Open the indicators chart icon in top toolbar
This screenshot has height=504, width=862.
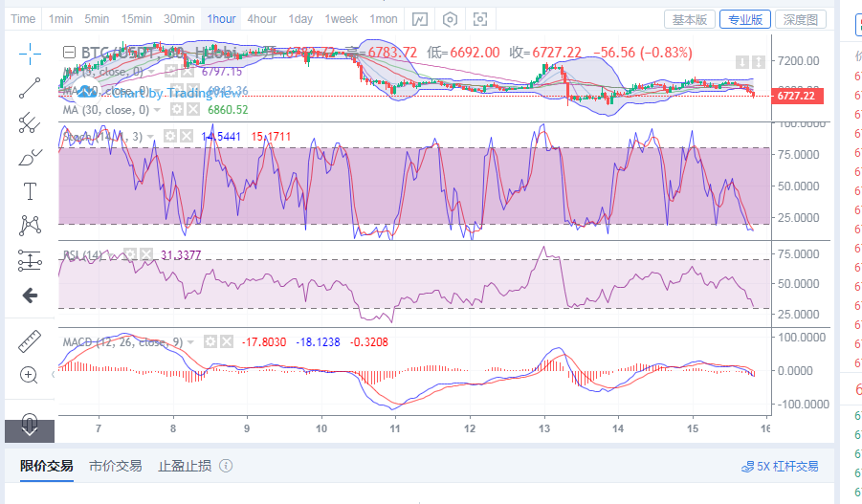(420, 19)
